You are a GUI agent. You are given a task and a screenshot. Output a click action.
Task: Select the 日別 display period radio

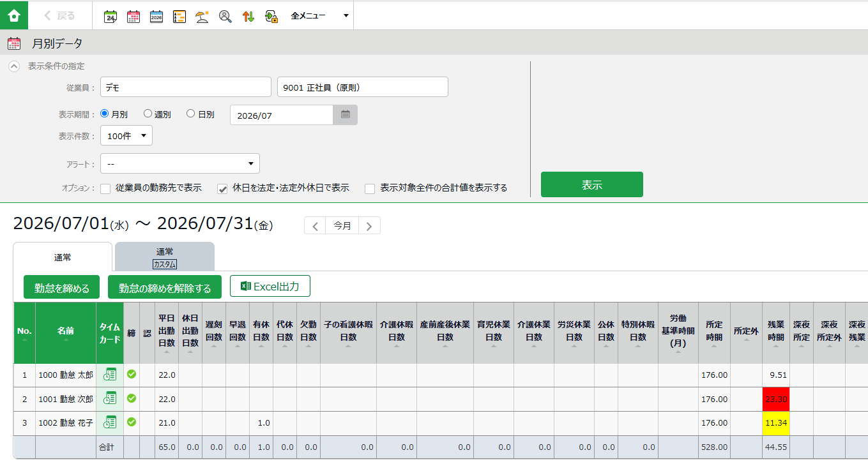click(190, 114)
